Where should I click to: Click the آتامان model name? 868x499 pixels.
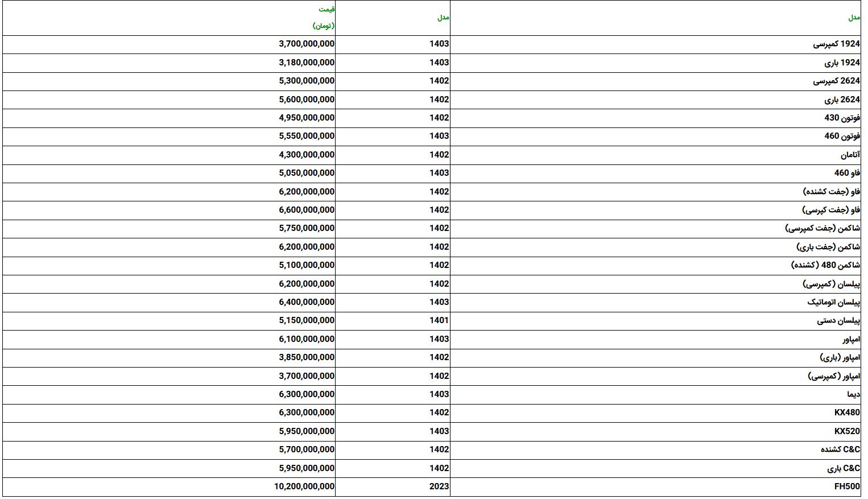point(850,155)
